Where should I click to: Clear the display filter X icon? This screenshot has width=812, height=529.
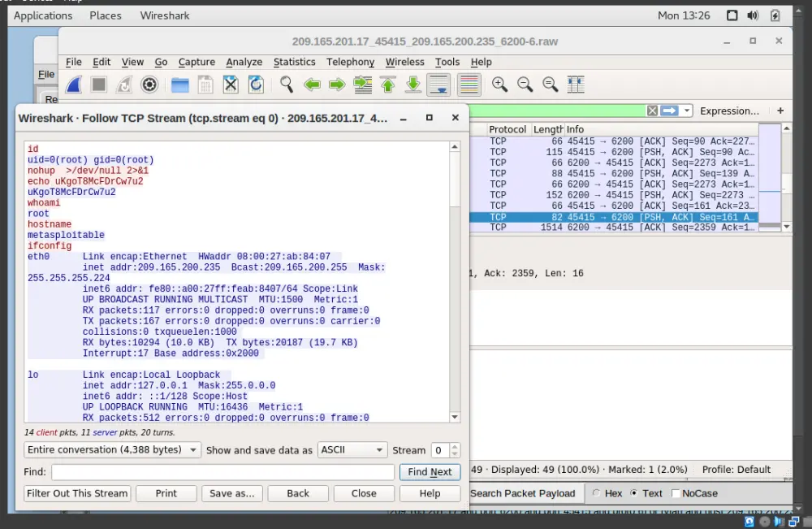click(x=653, y=111)
